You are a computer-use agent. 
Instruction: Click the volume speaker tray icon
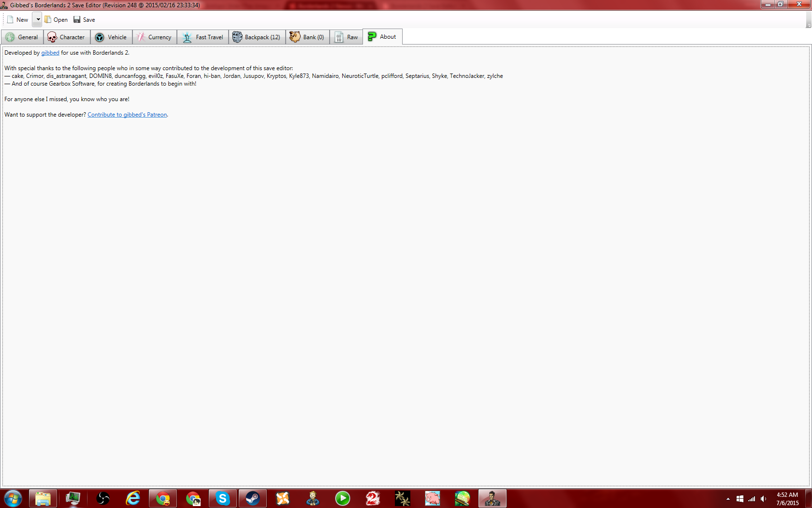pyautogui.click(x=763, y=499)
